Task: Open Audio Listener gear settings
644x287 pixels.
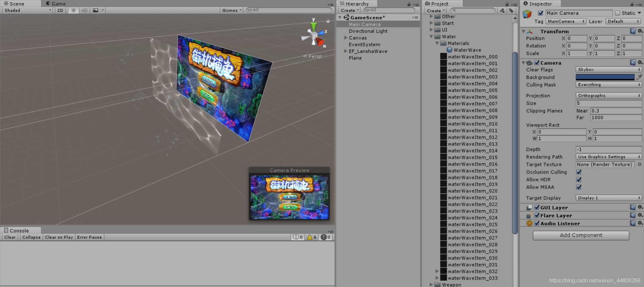Action: (640, 223)
